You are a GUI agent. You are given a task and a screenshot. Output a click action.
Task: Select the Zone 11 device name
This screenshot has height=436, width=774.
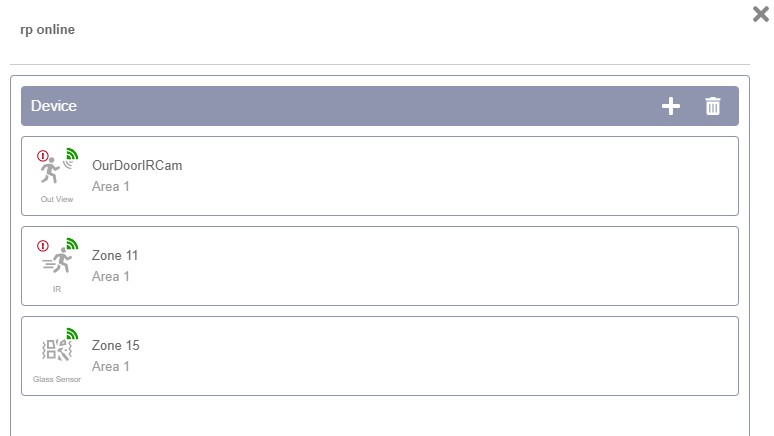click(115, 256)
